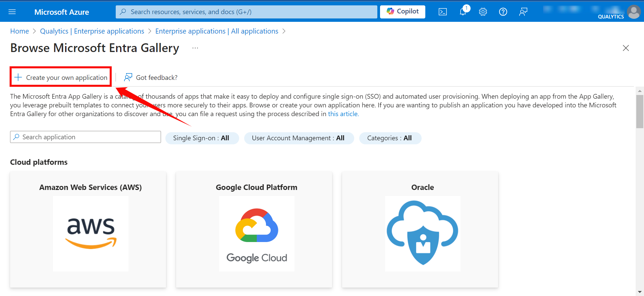The height and width of the screenshot is (296, 644).
Task: Go to Home breadcrumb
Action: click(x=19, y=31)
